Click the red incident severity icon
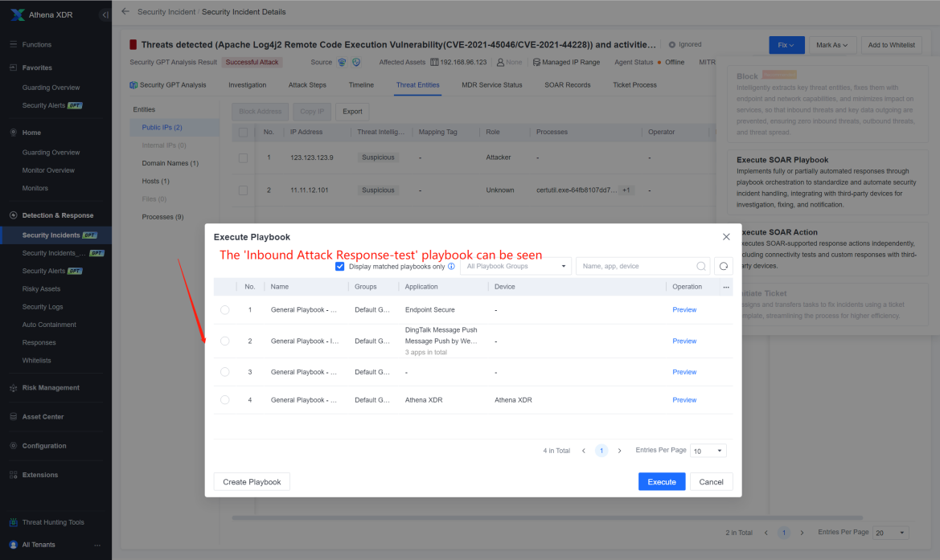Screen dimensions: 940x560 (x=133, y=44)
